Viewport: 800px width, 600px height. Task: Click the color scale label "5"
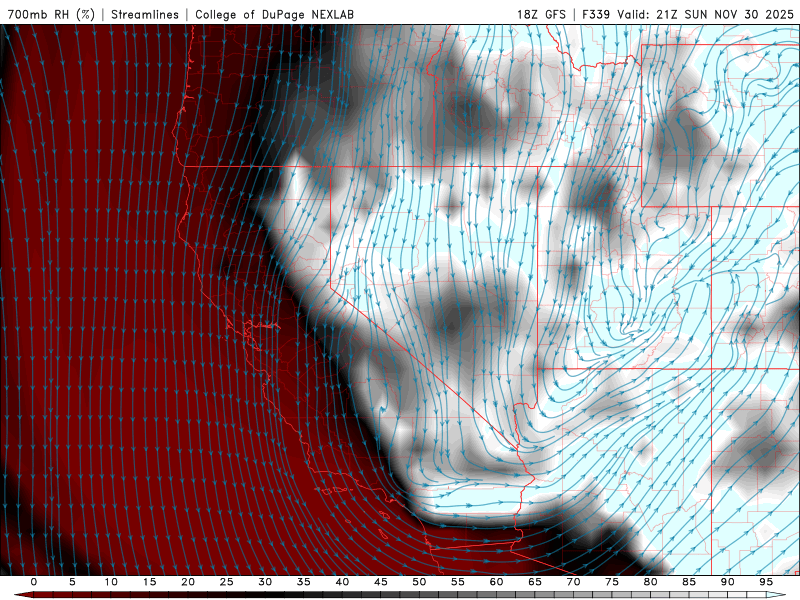(x=72, y=582)
